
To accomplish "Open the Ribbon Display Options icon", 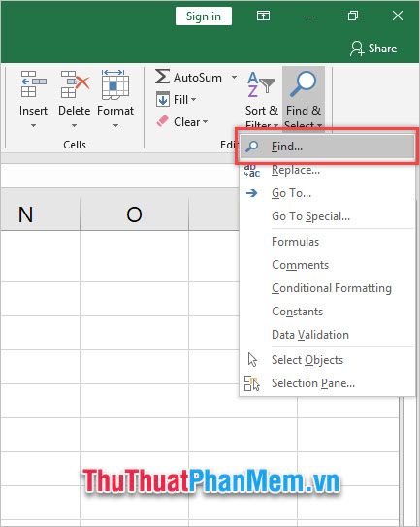I will point(263,16).
